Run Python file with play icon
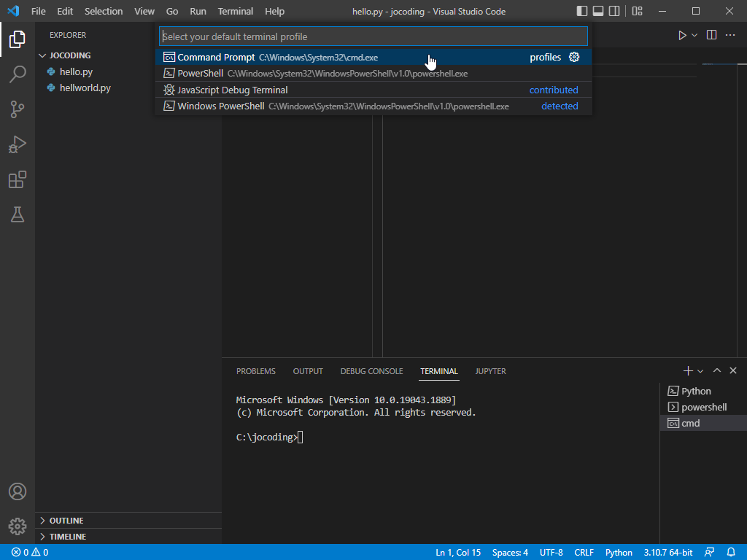Viewport: 747px width, 560px height. [x=682, y=35]
